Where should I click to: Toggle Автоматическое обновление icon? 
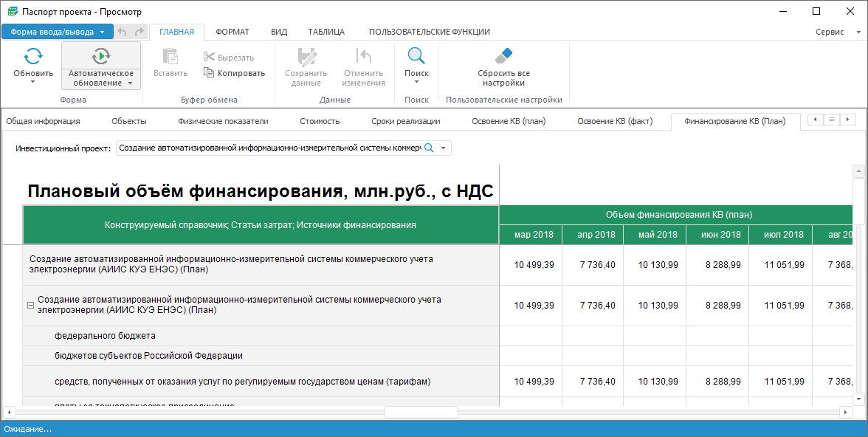click(100, 56)
